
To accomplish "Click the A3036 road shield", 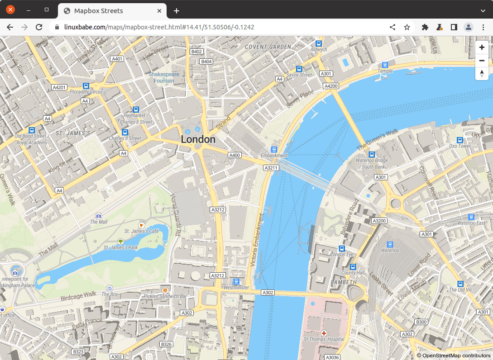I will coord(332,357).
